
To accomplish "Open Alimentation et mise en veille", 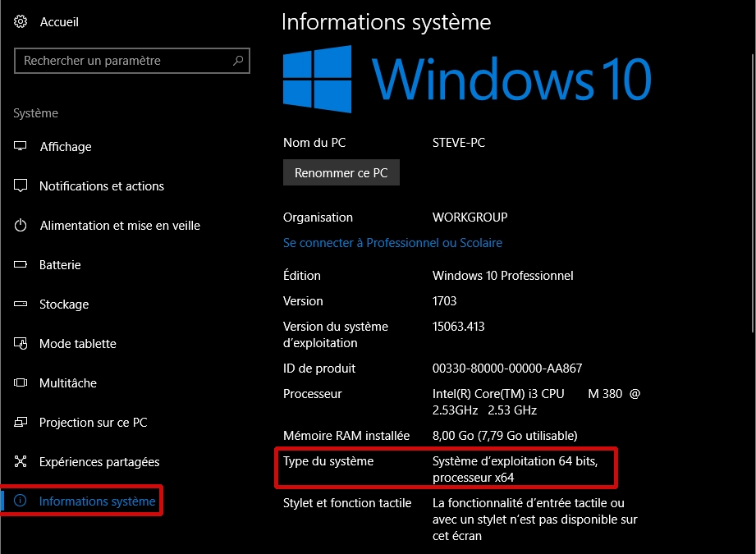I will [120, 226].
